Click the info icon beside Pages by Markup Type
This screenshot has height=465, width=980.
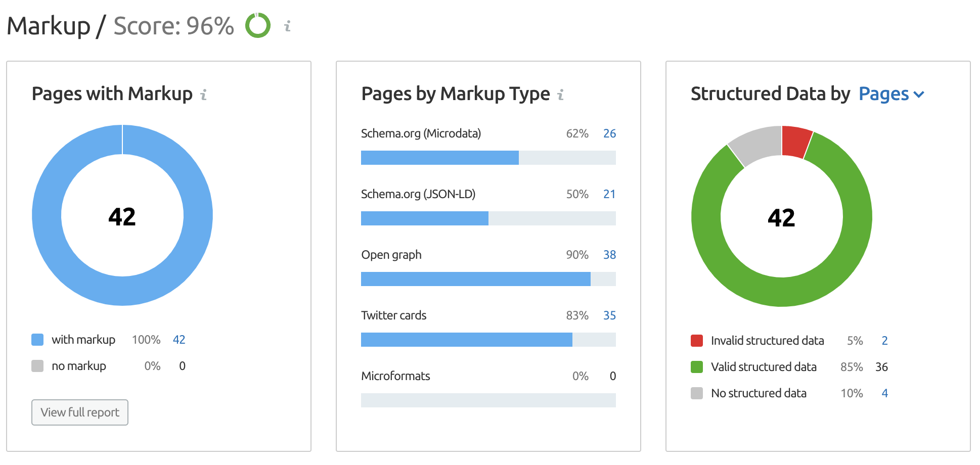point(560,94)
